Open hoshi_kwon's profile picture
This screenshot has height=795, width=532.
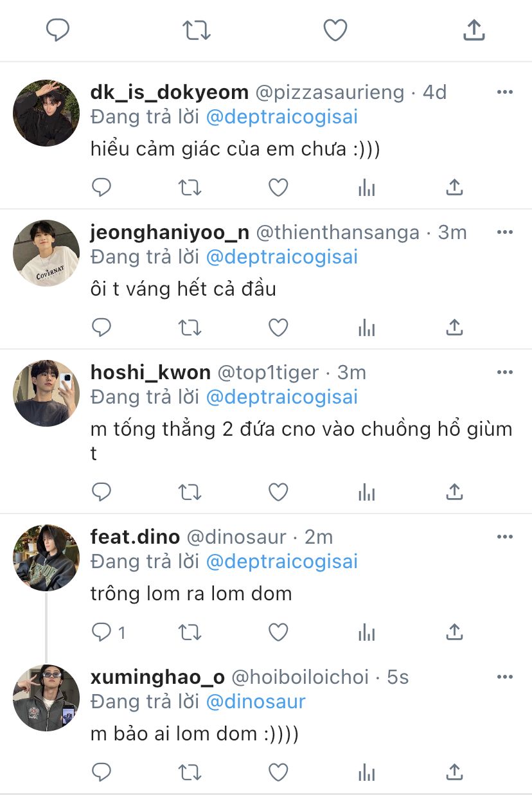click(46, 393)
